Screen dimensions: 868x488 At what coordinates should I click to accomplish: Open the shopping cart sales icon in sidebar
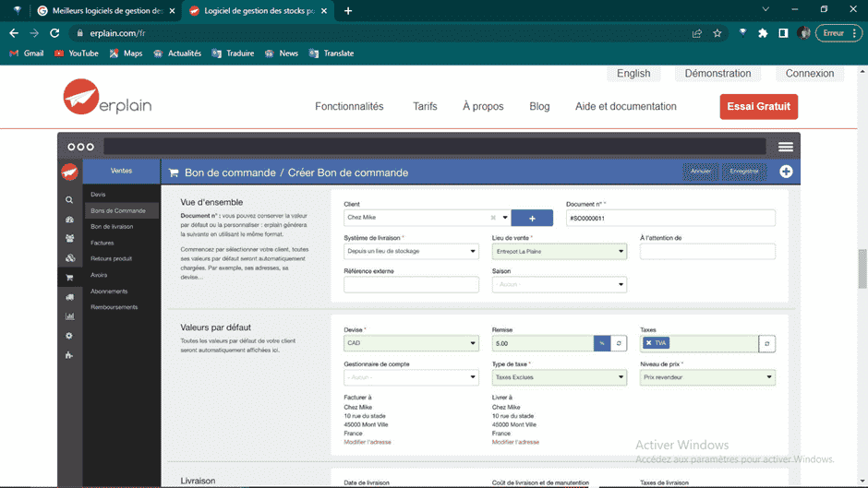[69, 277]
